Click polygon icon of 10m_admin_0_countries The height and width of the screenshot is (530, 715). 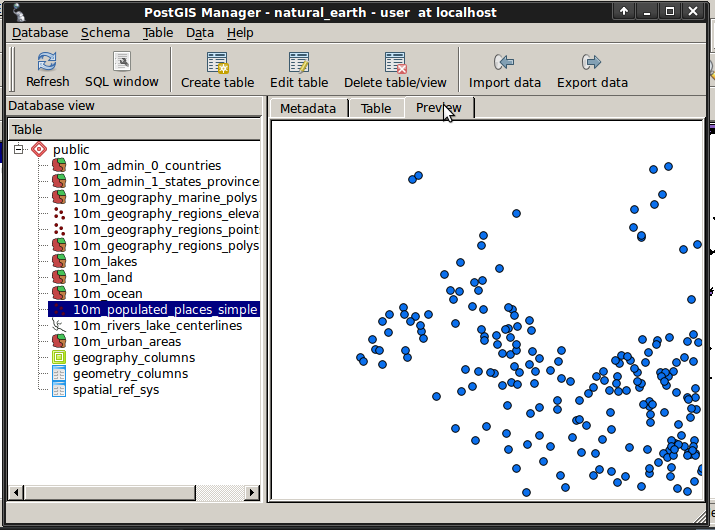59,165
